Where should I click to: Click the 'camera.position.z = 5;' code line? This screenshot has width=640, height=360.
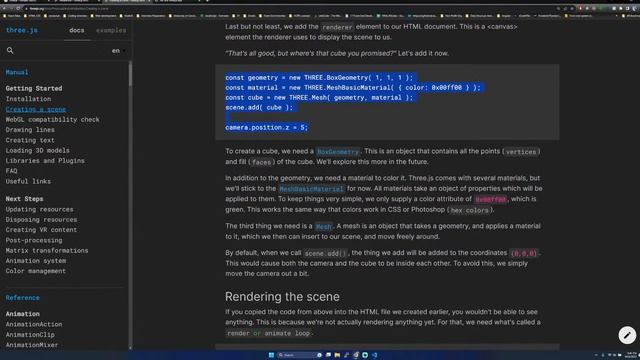(267, 127)
